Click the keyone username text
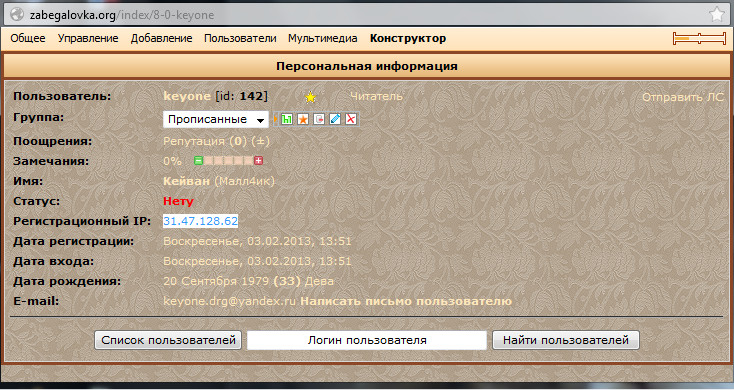734x390 pixels. click(x=187, y=96)
